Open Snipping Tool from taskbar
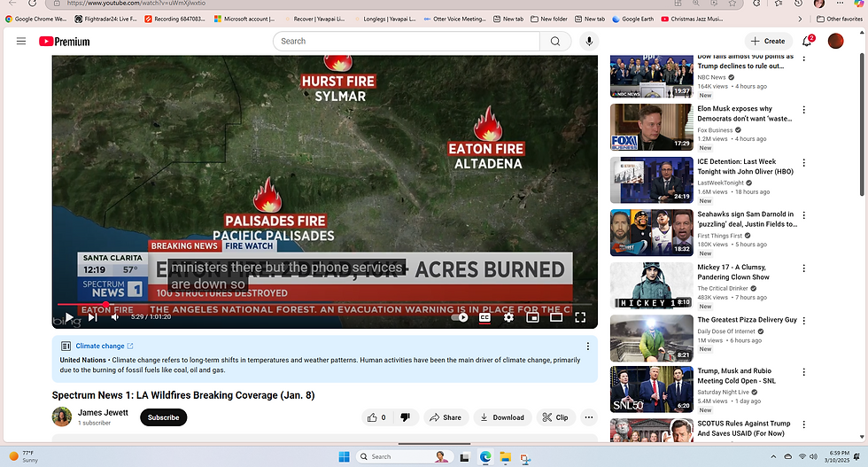 (525, 457)
